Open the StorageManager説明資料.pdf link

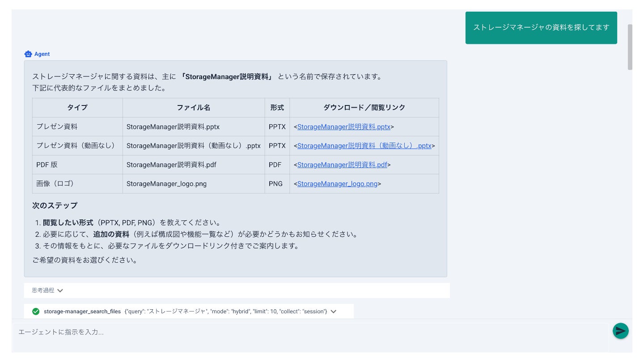342,165
